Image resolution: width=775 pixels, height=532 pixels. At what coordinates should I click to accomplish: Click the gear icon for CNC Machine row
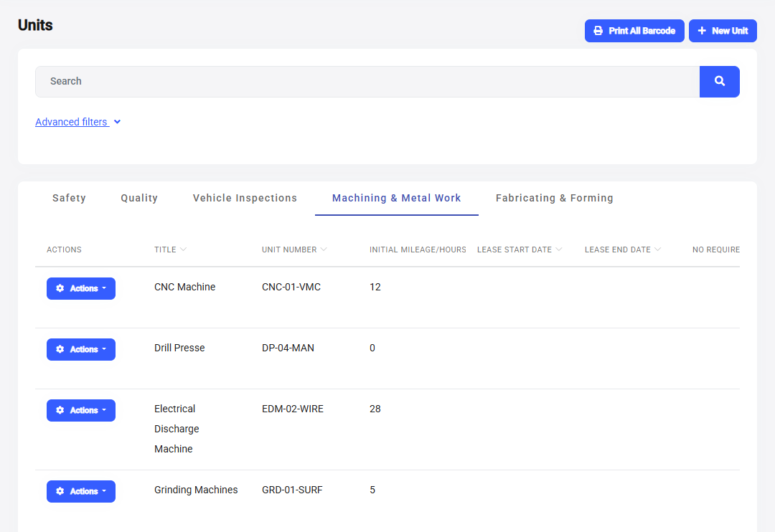[60, 288]
